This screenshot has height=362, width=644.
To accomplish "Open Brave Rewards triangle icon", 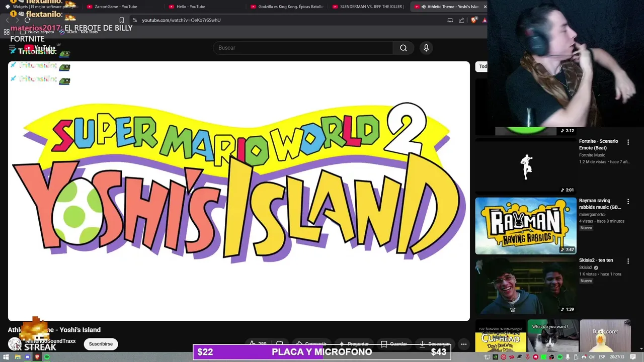I will [484, 20].
